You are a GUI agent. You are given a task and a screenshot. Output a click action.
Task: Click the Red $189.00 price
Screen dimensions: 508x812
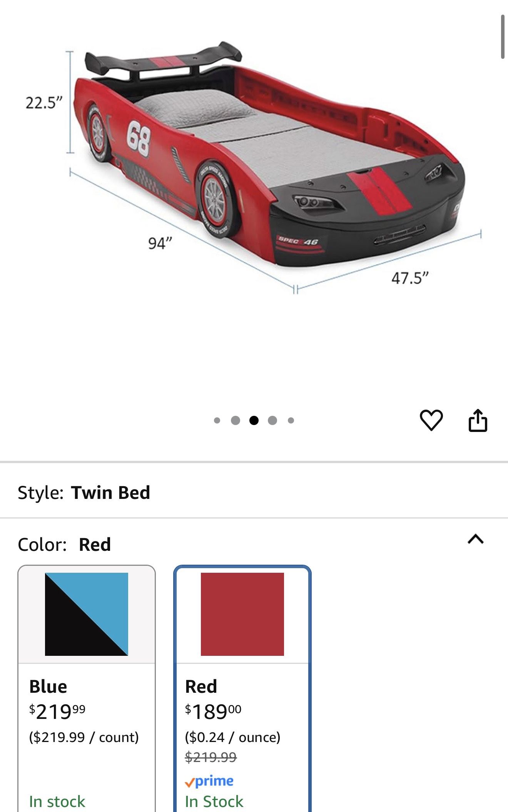213,712
